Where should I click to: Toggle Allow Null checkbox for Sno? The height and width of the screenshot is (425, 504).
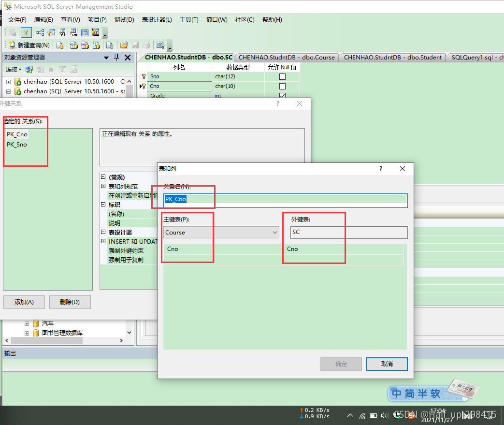point(282,76)
